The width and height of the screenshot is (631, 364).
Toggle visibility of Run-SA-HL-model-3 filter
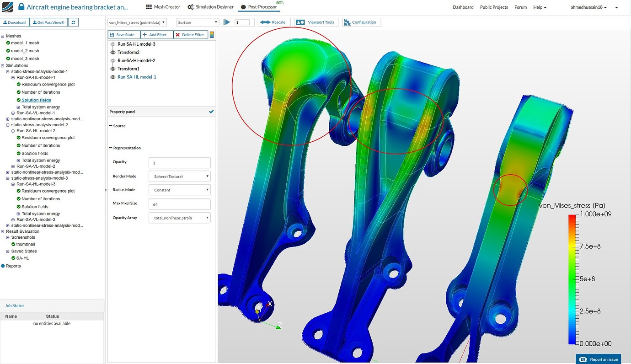pyautogui.click(x=112, y=44)
